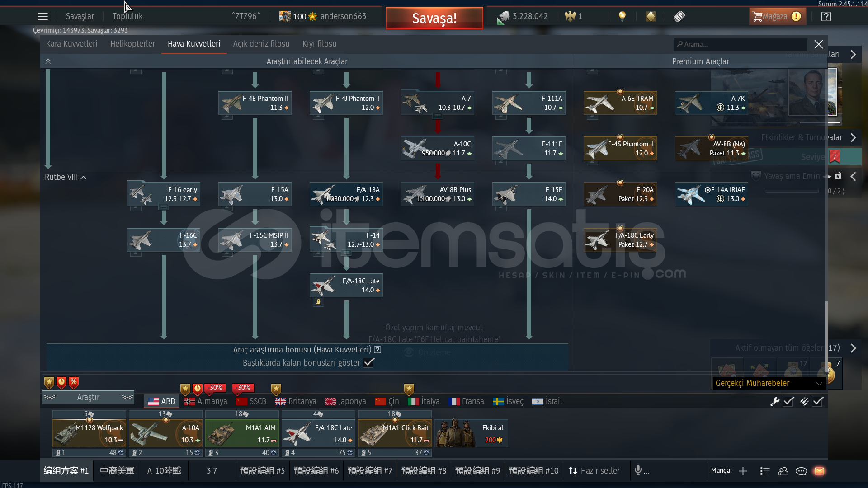
Task: Click the gold star booster badge
Action: click(x=49, y=383)
